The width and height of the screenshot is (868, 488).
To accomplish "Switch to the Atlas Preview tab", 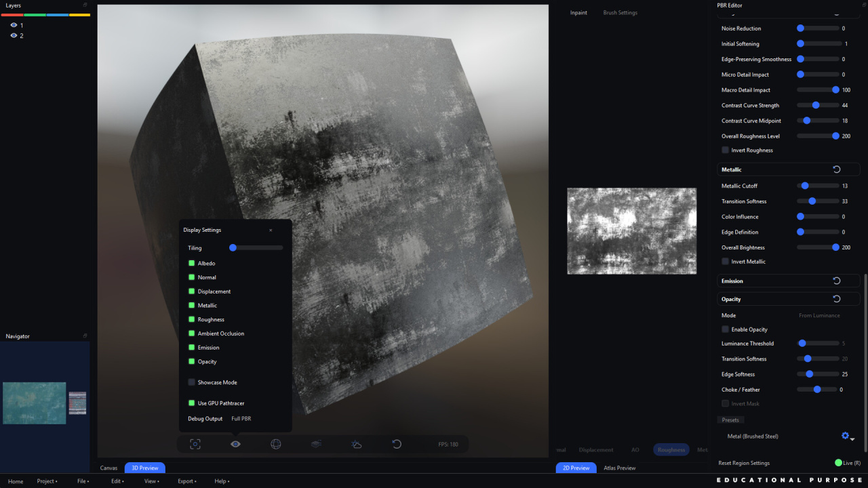I will 619,468.
